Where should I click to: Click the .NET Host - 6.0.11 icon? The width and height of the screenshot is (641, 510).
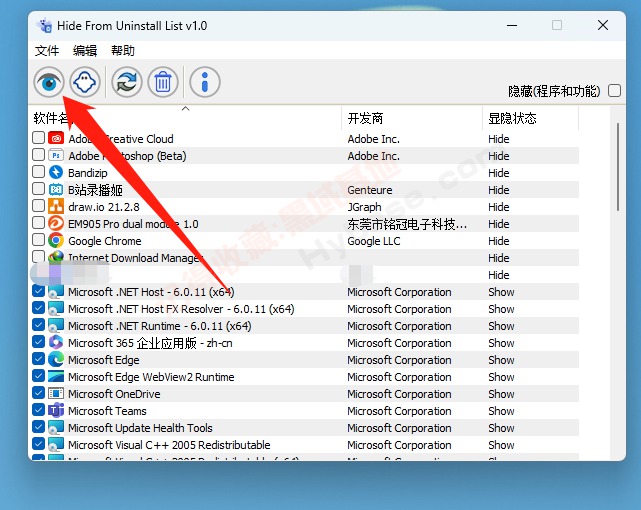[56, 292]
